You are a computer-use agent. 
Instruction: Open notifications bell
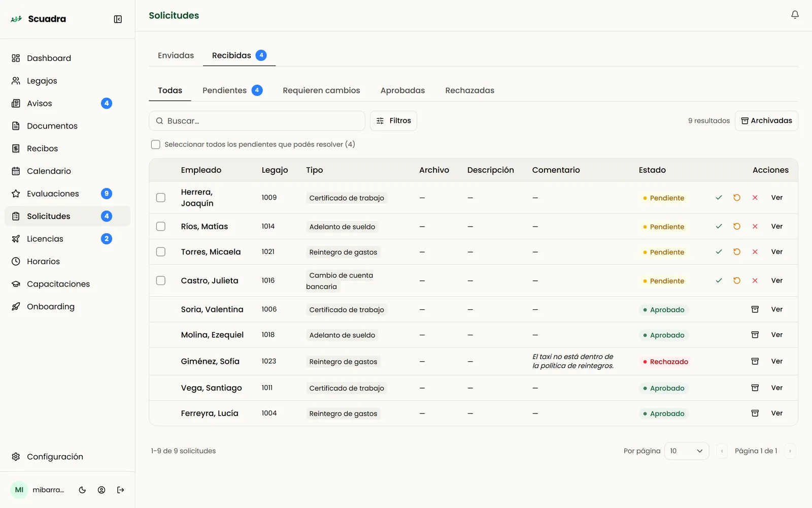tap(795, 15)
